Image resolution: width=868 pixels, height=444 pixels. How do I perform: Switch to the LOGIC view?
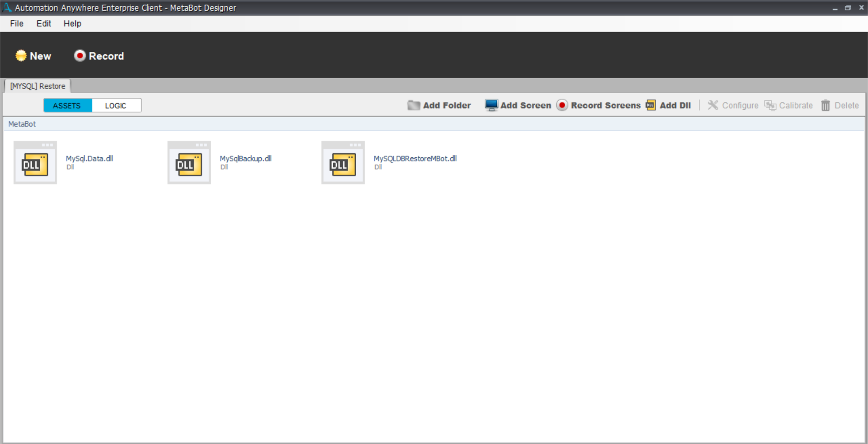coord(116,105)
